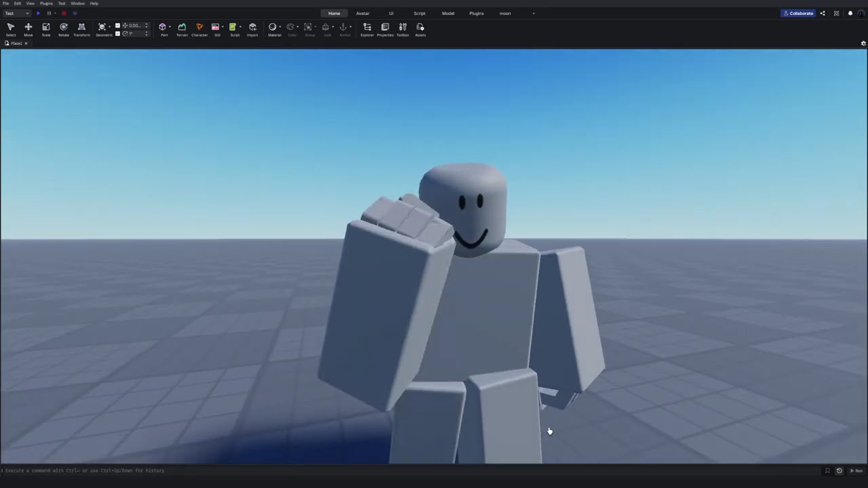Viewport: 868px width, 488px height.
Task: Open the File menu
Action: [5, 3]
